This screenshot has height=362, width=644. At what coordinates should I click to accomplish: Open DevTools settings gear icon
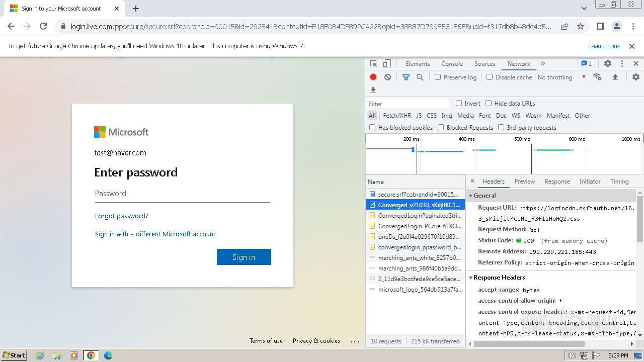coord(608,64)
